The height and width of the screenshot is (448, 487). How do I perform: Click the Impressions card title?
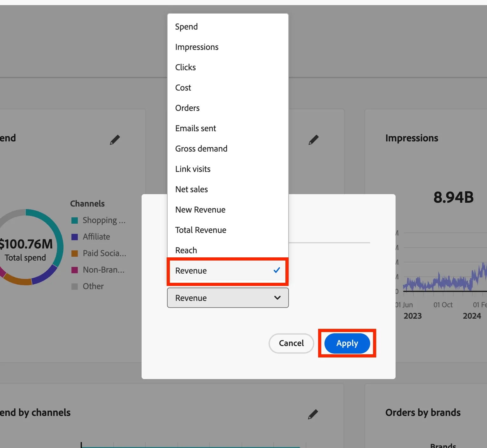pos(412,138)
